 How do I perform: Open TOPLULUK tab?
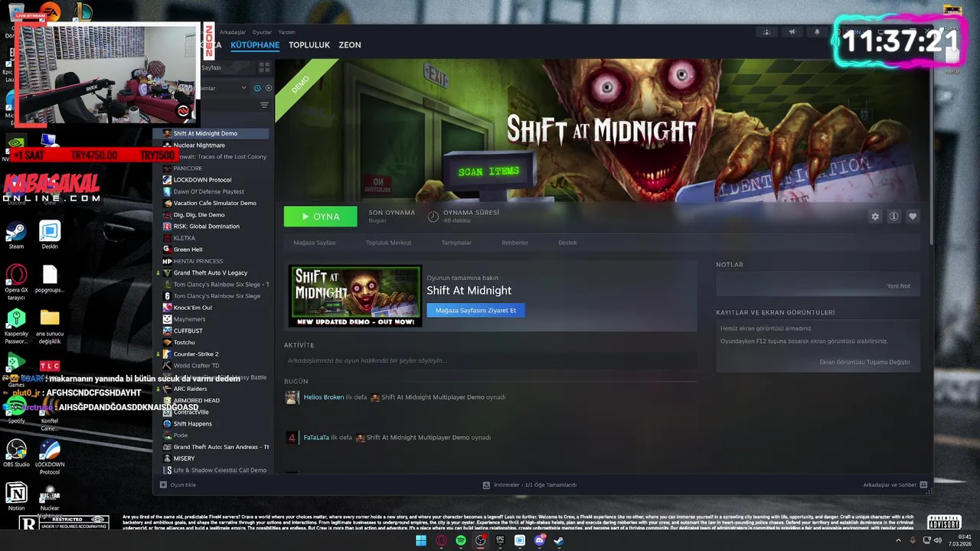(x=309, y=45)
